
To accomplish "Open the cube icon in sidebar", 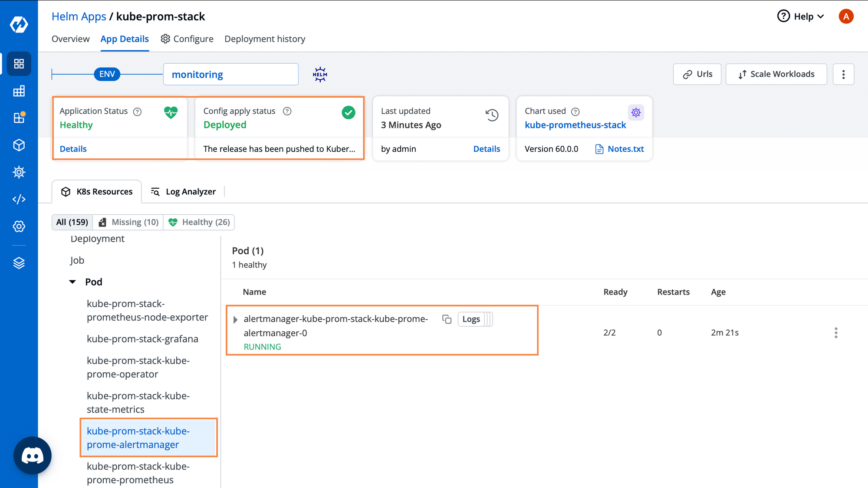I will coord(19,145).
